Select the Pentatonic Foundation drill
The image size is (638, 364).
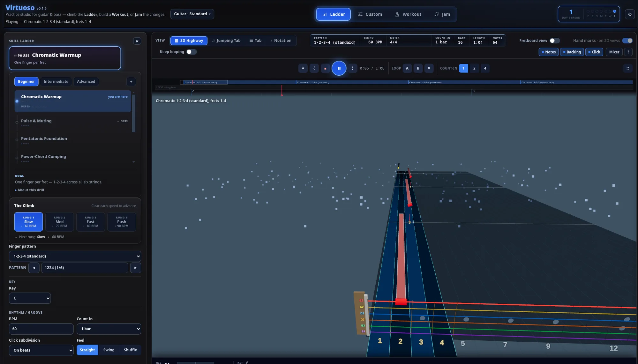point(73,140)
